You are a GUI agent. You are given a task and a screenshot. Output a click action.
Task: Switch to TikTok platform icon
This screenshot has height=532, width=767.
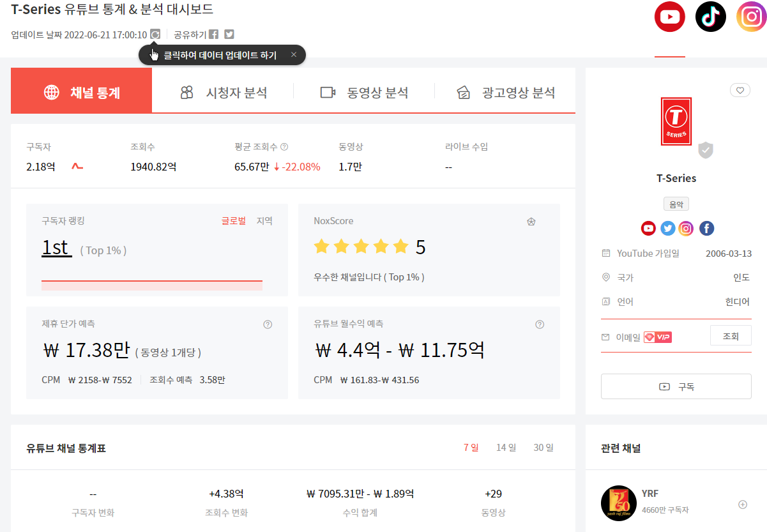[711, 17]
